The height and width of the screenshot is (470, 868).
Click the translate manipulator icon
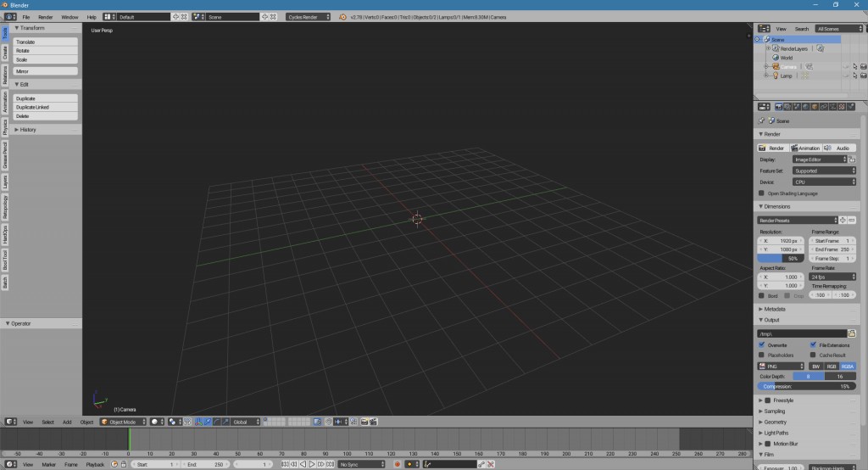point(208,422)
